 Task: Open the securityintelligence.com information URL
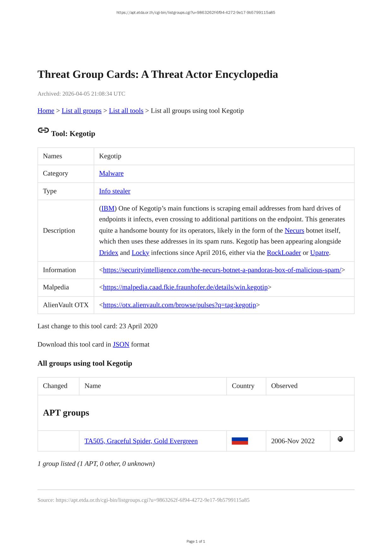point(222,270)
